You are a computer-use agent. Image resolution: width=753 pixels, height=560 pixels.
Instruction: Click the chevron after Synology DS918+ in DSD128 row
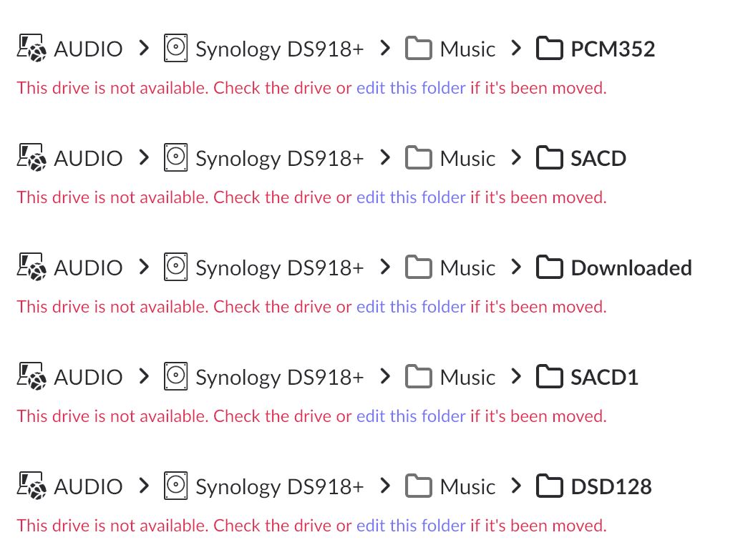pyautogui.click(x=385, y=486)
